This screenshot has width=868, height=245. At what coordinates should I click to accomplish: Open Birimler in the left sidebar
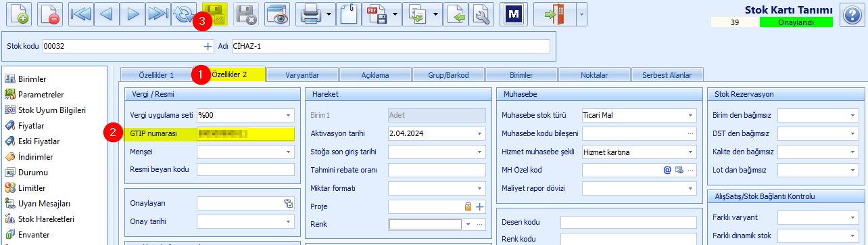click(32, 79)
